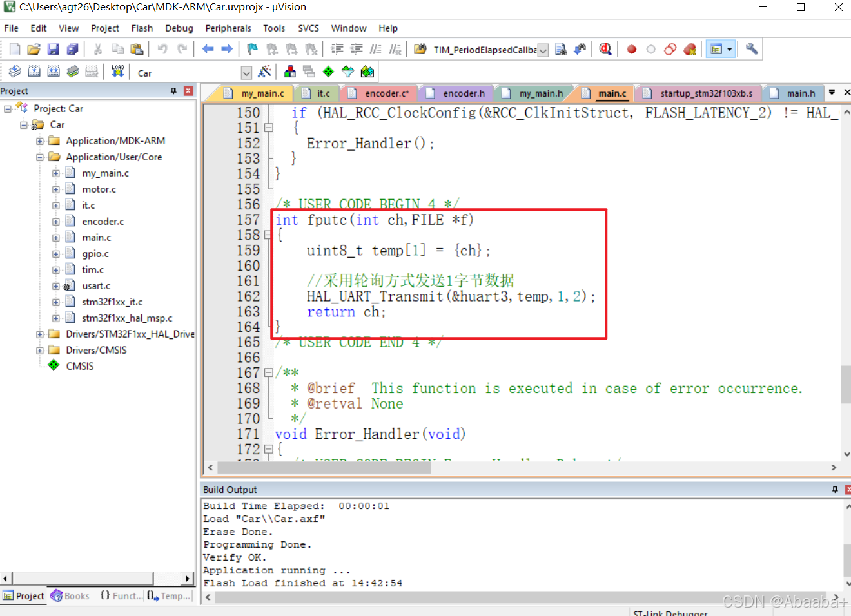851x616 pixels.
Task: Expand the my_main.c tree node
Action: coord(56,173)
